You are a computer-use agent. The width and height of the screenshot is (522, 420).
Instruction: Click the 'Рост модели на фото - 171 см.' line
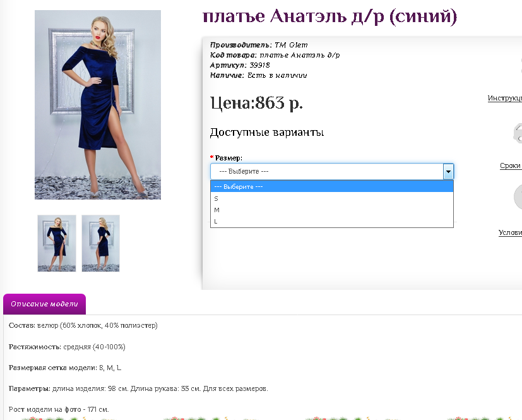59,409
